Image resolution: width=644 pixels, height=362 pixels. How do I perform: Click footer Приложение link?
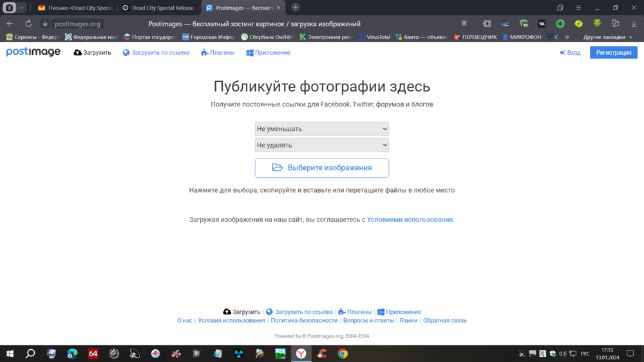[x=399, y=312]
